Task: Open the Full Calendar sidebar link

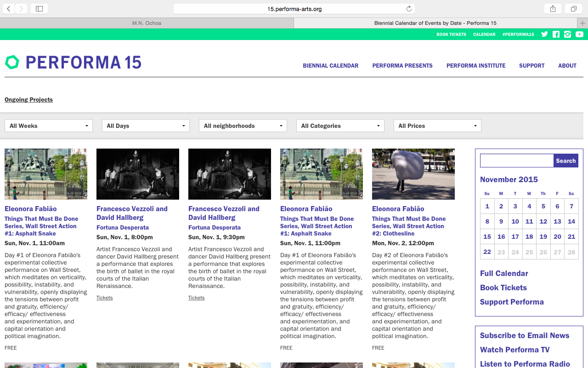Action: pos(504,273)
